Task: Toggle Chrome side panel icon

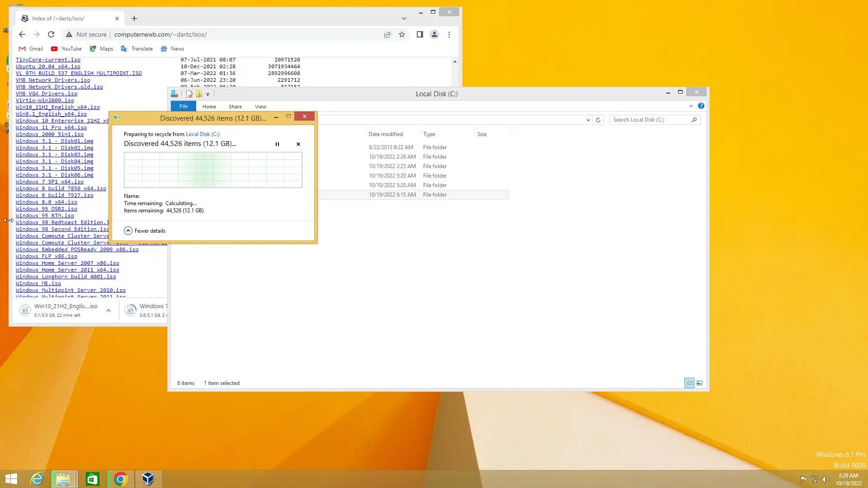Action: tap(420, 34)
